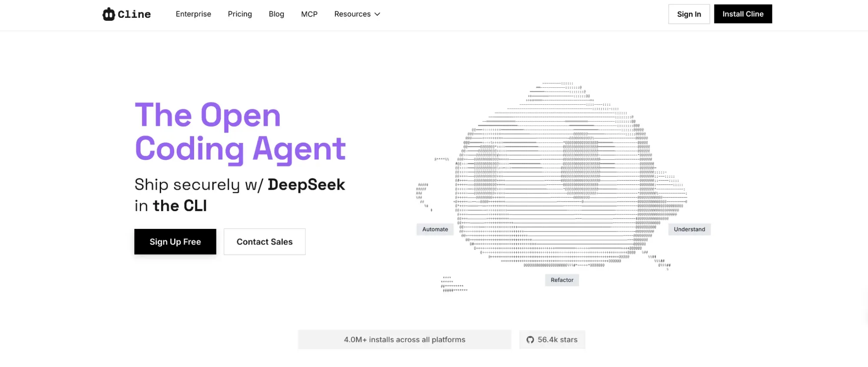This screenshot has height=367, width=868.
Task: Select MCP in the top navigation
Action: point(309,14)
